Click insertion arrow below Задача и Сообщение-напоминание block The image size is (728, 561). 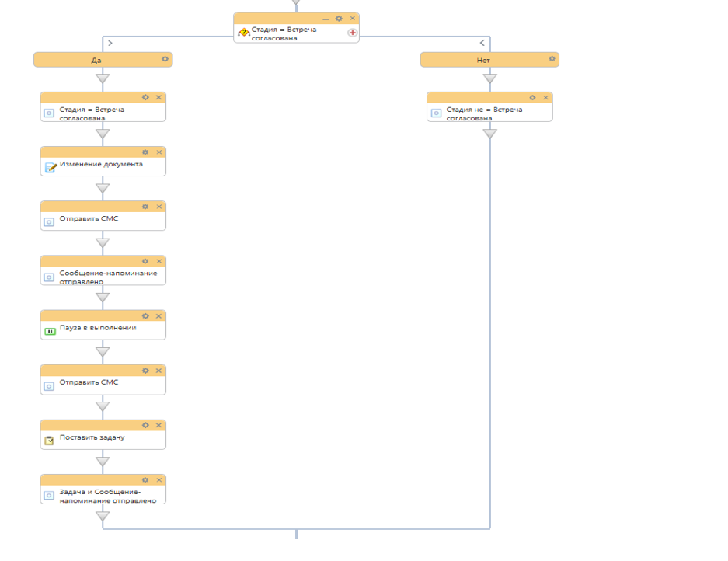[103, 516]
